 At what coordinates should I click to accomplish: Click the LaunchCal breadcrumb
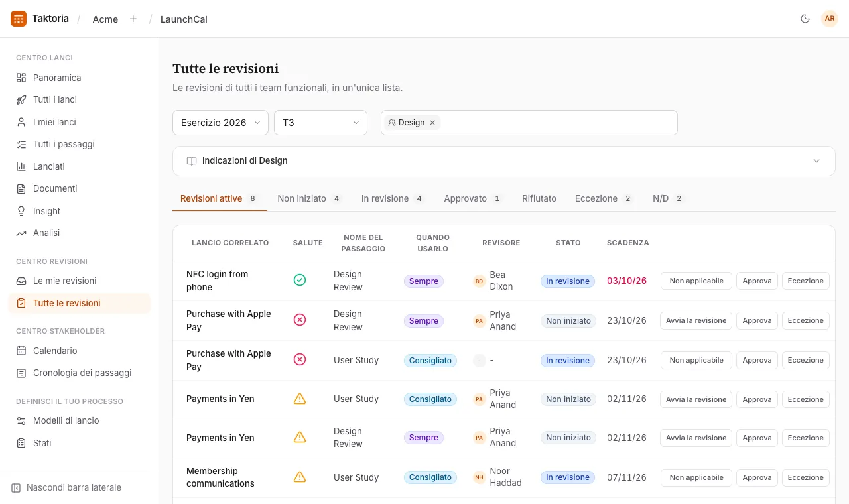click(x=184, y=19)
